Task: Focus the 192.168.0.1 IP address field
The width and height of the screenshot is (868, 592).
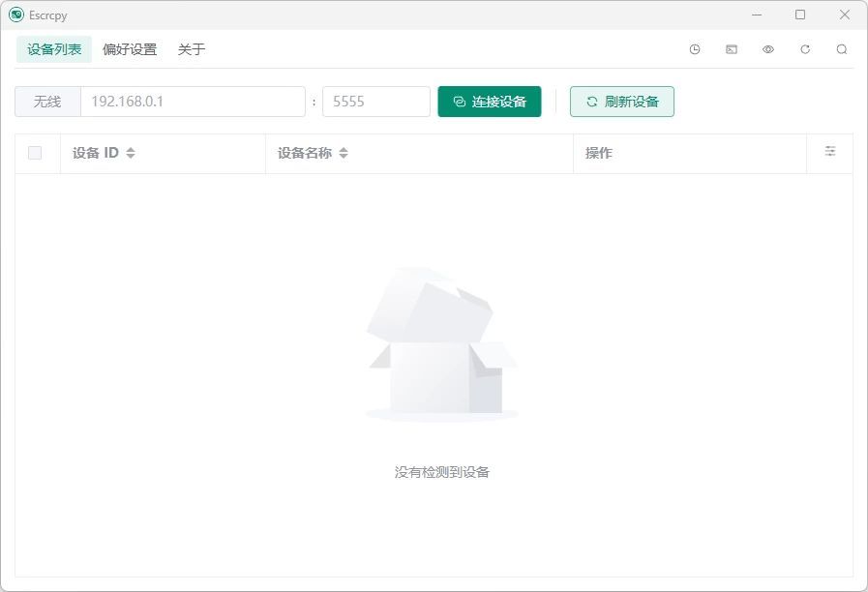Action: (x=193, y=102)
